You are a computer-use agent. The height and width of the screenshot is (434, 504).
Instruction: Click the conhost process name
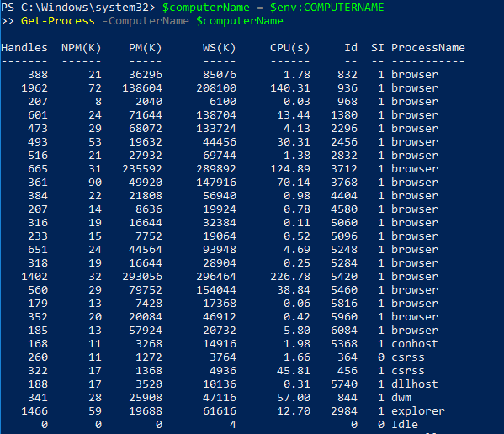[x=415, y=344]
